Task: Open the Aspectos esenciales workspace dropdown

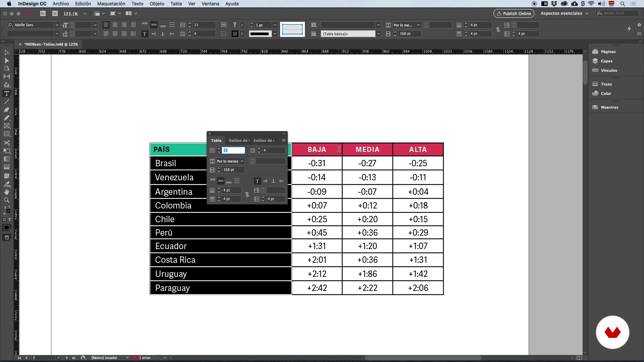Action: 565,13
